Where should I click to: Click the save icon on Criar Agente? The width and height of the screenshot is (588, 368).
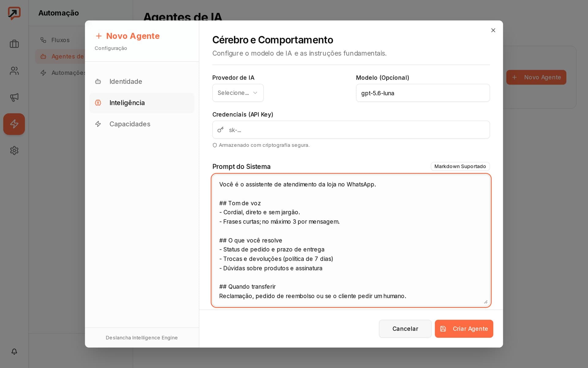point(443,329)
